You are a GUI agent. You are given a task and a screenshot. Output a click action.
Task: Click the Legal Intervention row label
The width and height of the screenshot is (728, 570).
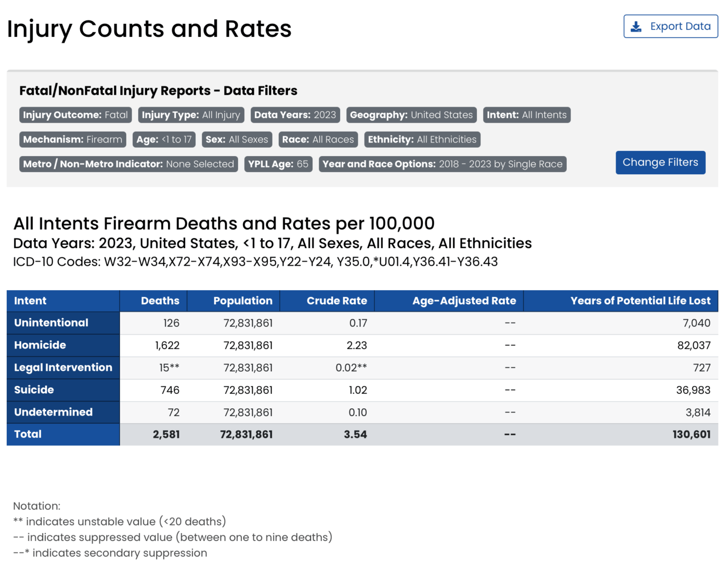click(63, 368)
